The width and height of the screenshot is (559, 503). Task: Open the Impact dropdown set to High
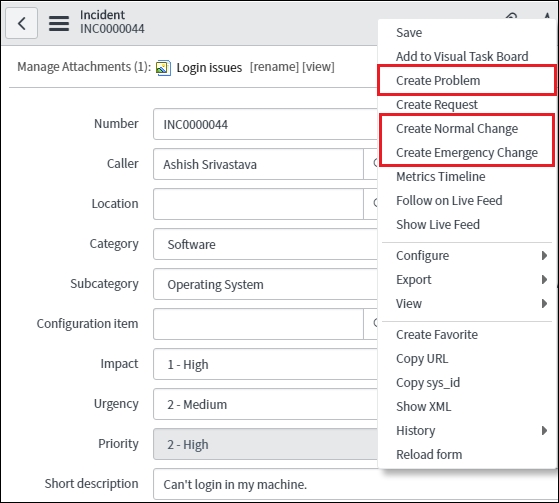coord(265,364)
